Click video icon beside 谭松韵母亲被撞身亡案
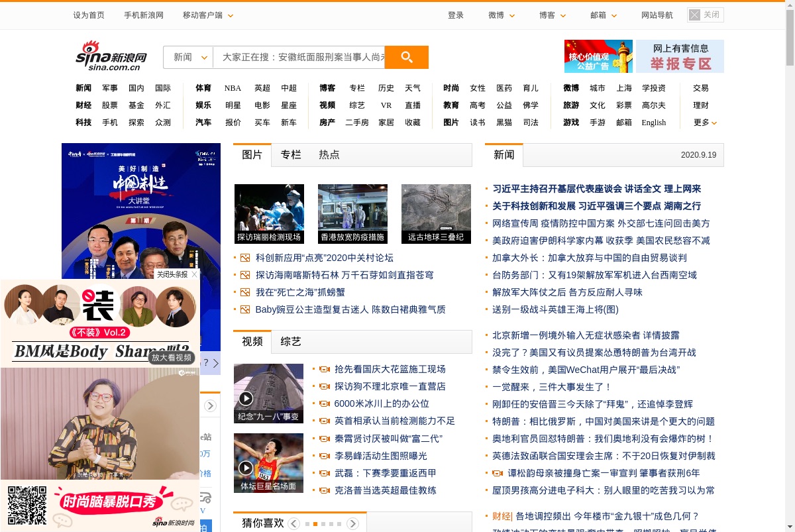This screenshot has width=795, height=532. pyautogui.click(x=498, y=473)
